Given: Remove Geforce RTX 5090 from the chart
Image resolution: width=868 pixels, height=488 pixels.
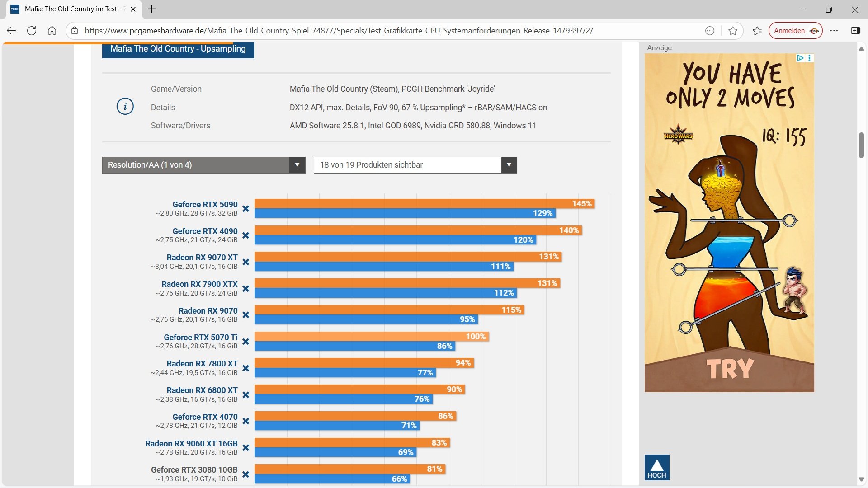Looking at the screenshot, I should point(245,209).
